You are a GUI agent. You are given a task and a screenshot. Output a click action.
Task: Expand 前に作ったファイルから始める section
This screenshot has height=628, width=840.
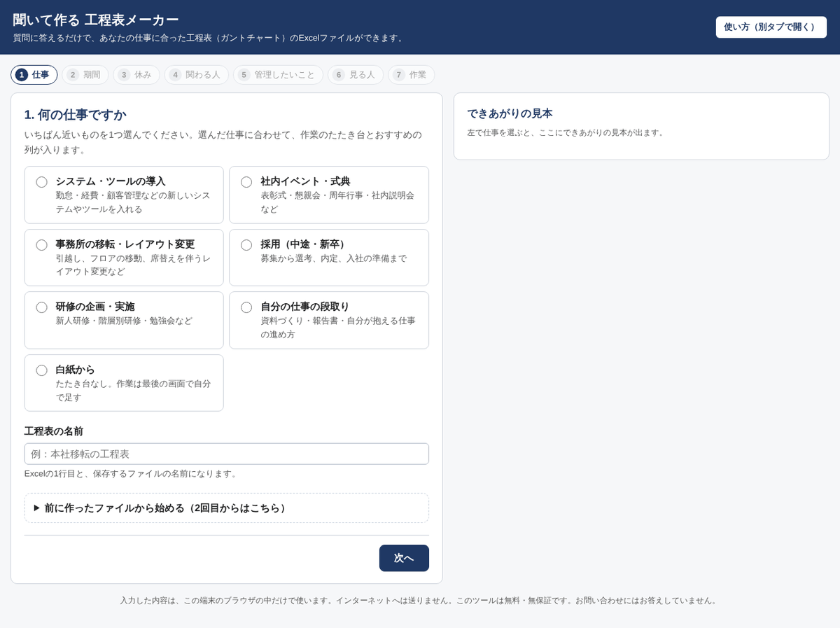(x=227, y=508)
